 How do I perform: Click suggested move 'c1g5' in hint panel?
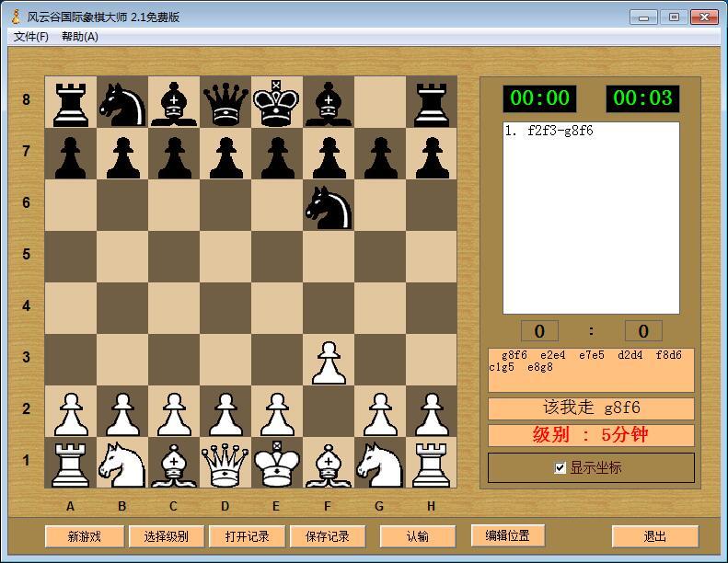(502, 367)
